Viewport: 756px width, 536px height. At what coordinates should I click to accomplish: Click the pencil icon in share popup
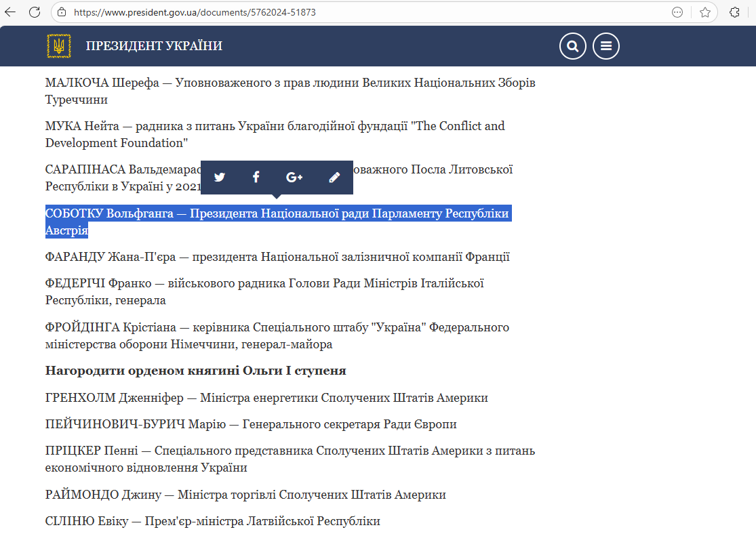coord(334,178)
